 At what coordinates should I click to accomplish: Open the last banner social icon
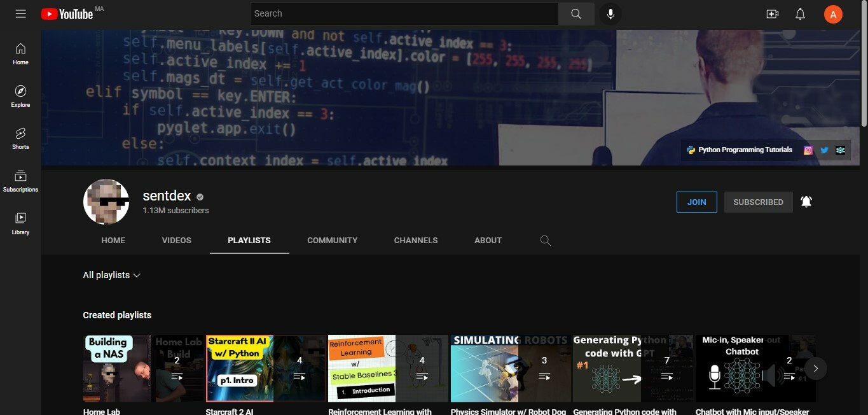point(841,150)
